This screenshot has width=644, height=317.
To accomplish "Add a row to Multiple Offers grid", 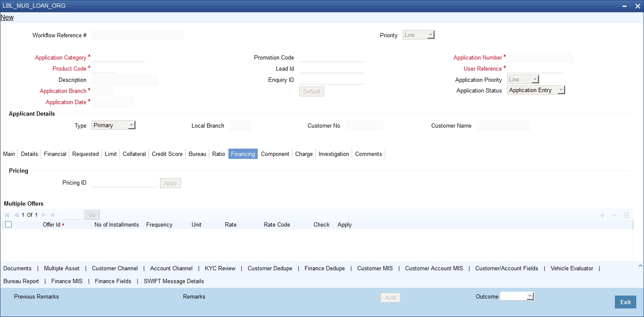I will click(x=602, y=215).
